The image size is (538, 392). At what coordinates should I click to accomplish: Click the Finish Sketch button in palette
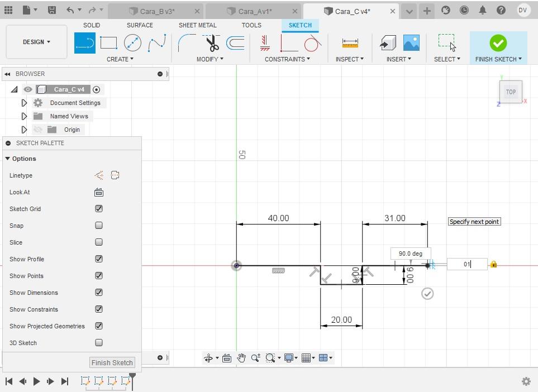tap(112, 362)
